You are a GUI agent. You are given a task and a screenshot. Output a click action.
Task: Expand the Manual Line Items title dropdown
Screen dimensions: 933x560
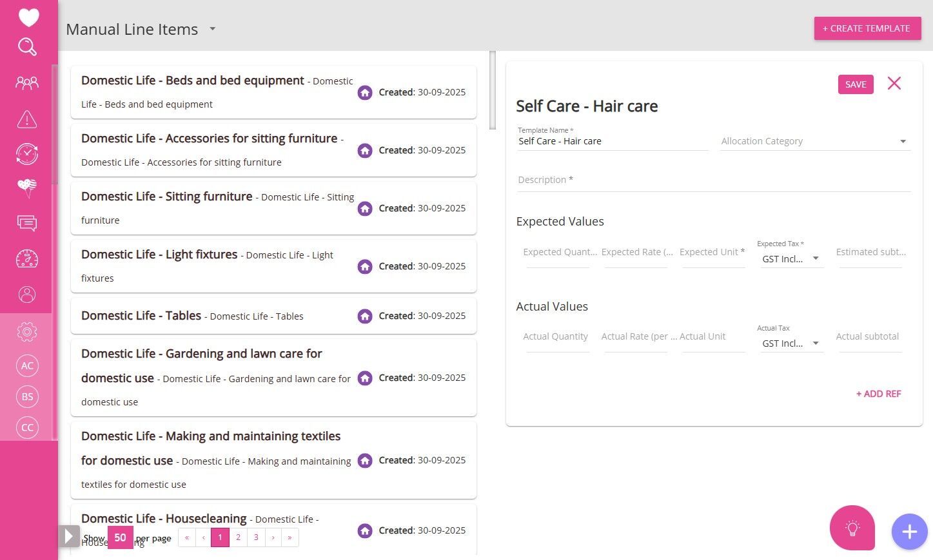tap(212, 29)
